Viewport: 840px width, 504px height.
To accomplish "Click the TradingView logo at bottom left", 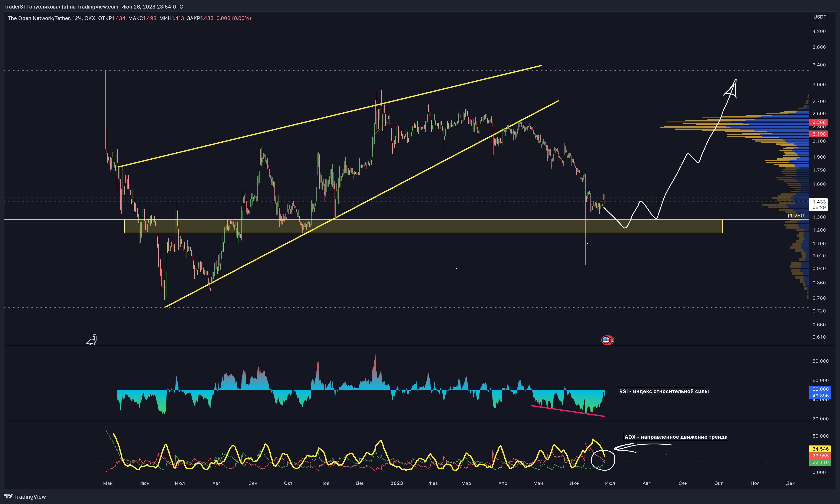I will [x=25, y=497].
